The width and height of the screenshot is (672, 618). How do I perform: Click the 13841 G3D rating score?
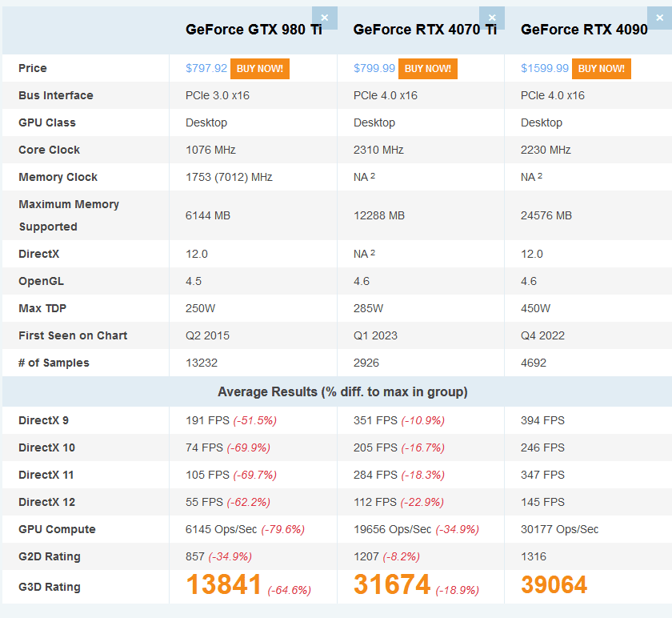[224, 584]
